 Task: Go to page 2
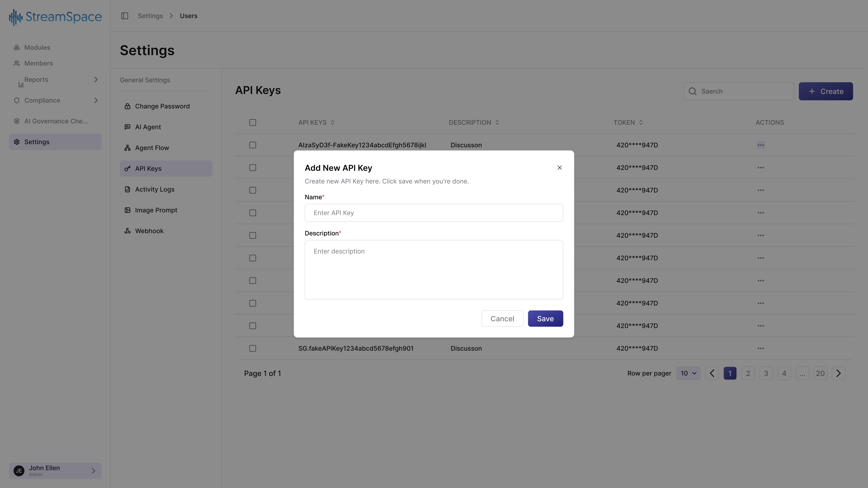pos(748,374)
